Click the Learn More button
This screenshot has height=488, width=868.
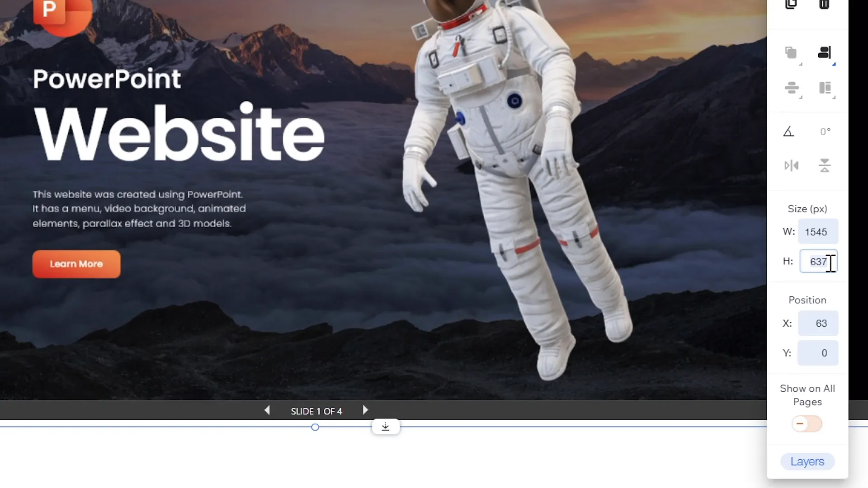coord(76,264)
